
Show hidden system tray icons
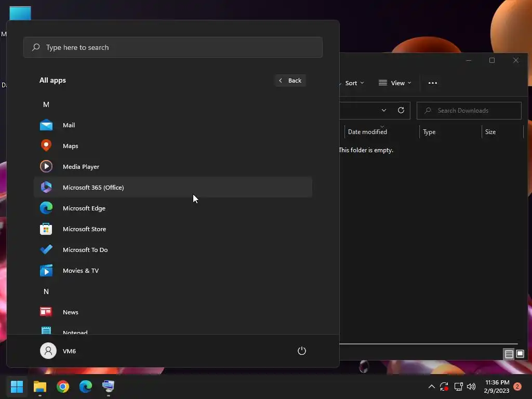[x=432, y=387]
